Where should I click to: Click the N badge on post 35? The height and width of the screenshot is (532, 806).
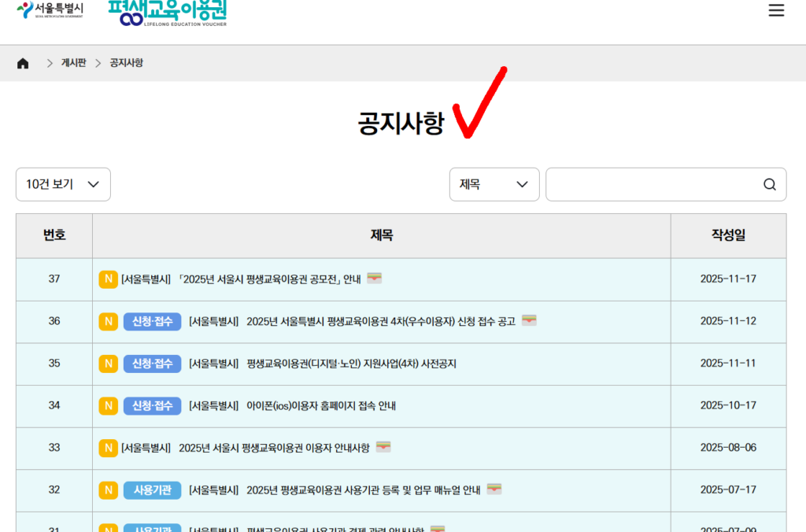(x=108, y=364)
